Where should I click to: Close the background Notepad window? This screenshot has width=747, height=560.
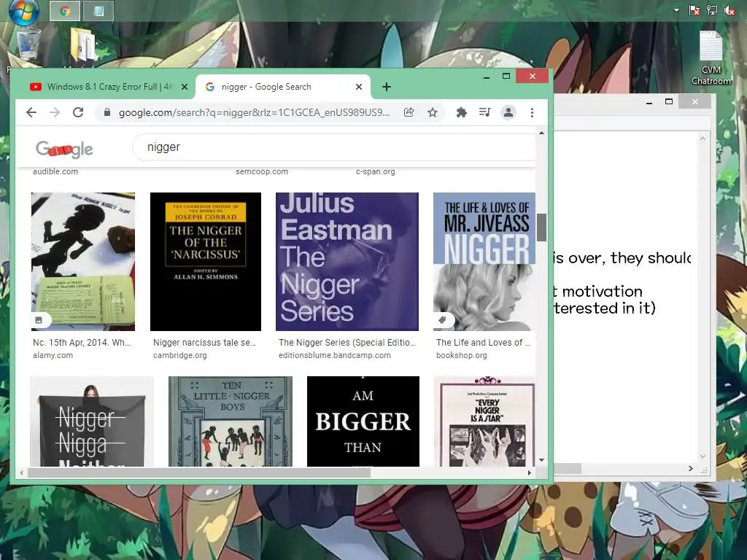click(695, 101)
